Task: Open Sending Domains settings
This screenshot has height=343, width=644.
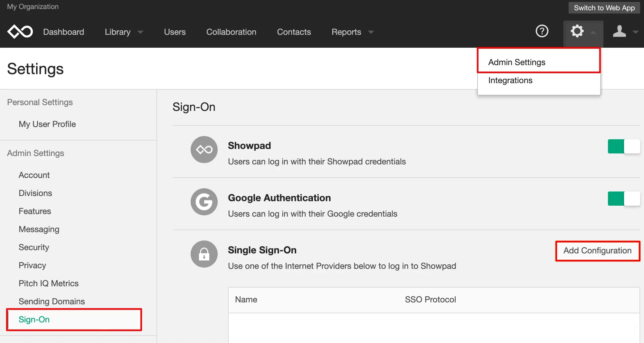Action: click(52, 301)
